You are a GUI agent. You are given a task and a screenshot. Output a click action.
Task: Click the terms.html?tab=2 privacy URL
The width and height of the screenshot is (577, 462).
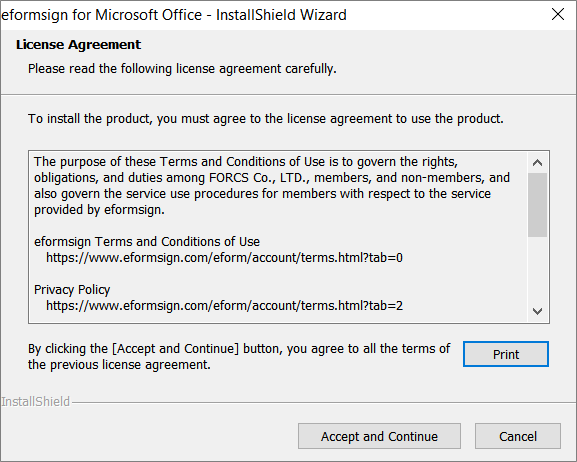point(224,306)
